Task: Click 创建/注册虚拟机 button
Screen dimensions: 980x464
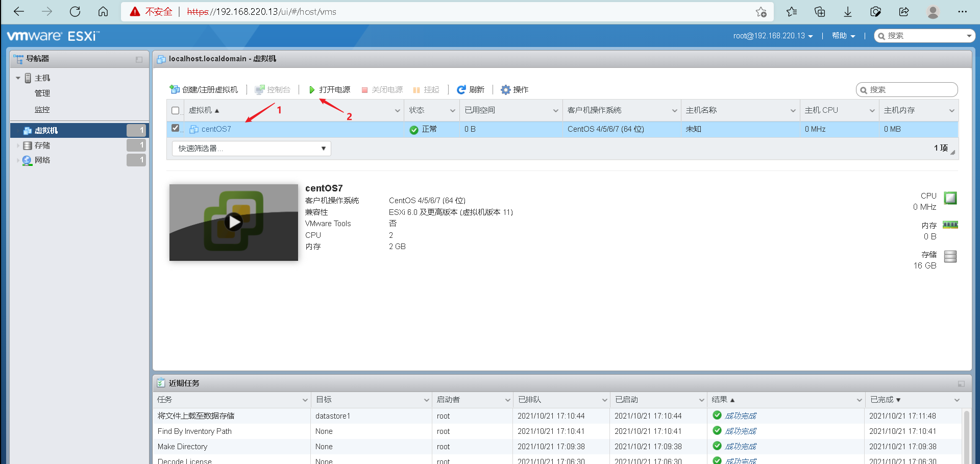Action: pos(204,90)
